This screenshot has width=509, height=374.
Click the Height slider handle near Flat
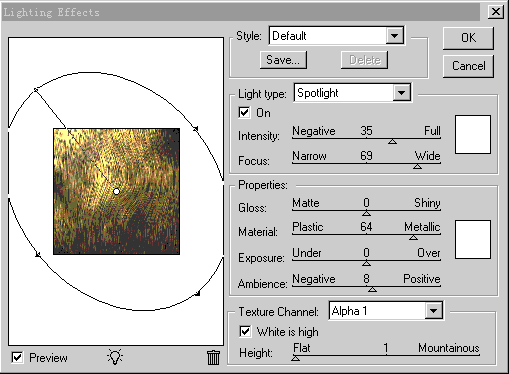pos(295,358)
